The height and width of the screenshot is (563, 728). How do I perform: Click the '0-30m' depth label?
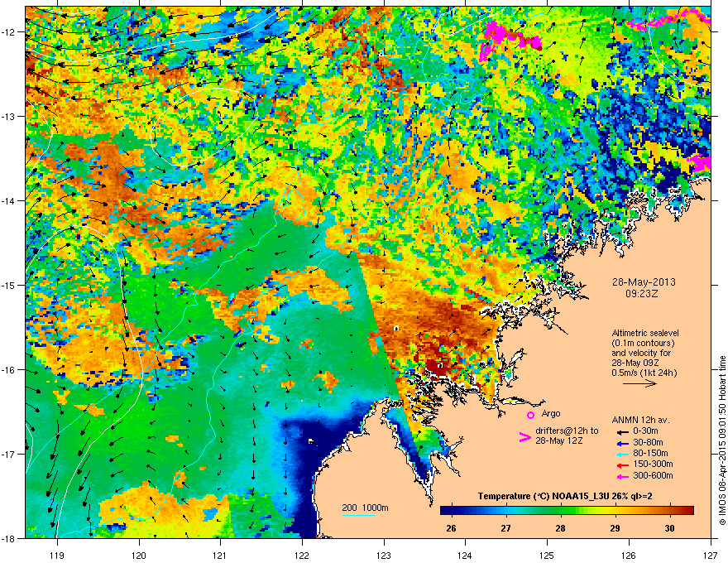(x=646, y=431)
